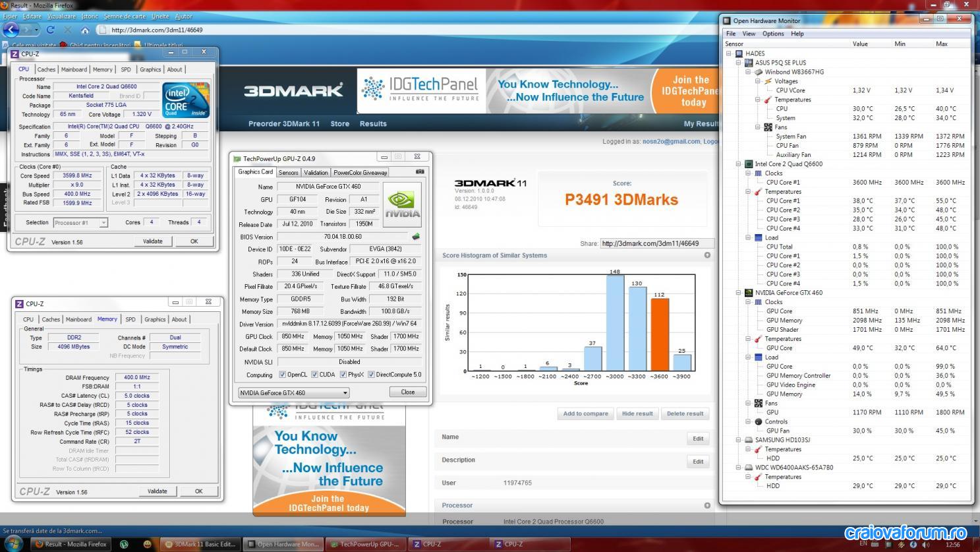Click the NVIDIA GeForce GTX 460 node icon in monitor
980x552 pixels.
(x=749, y=293)
